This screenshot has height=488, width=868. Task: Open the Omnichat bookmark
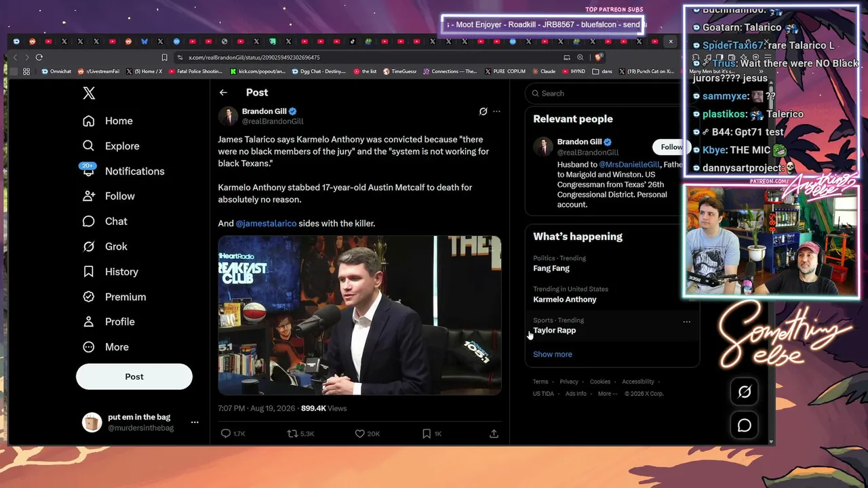(x=56, y=71)
